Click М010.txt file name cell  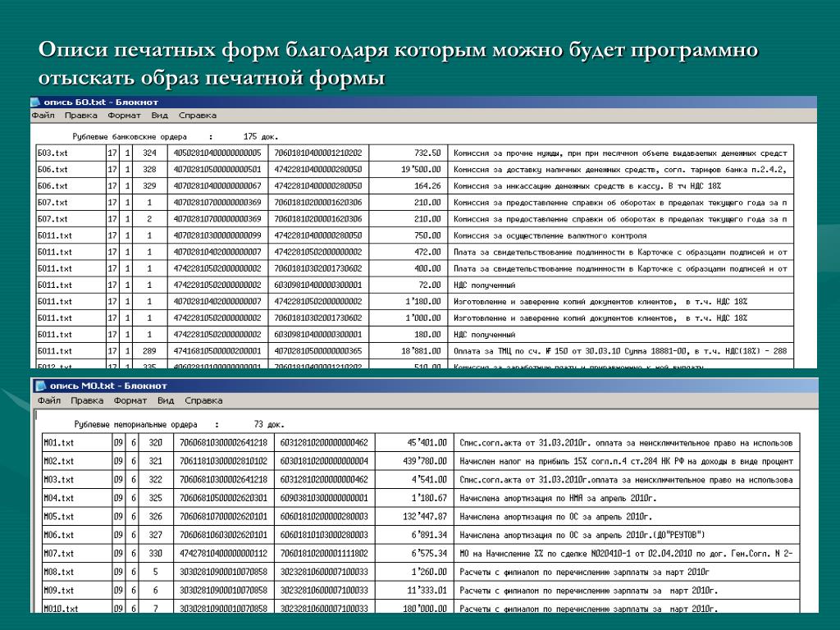76,608
